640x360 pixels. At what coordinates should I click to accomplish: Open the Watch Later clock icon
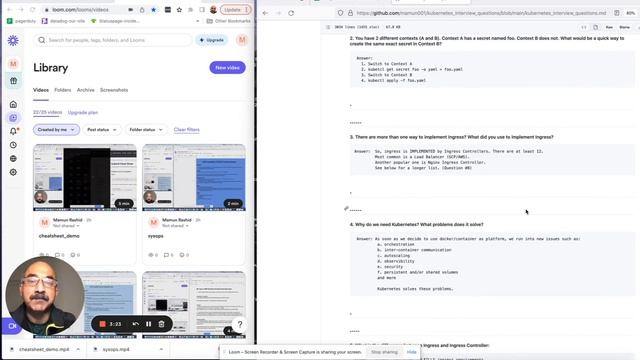click(13, 145)
